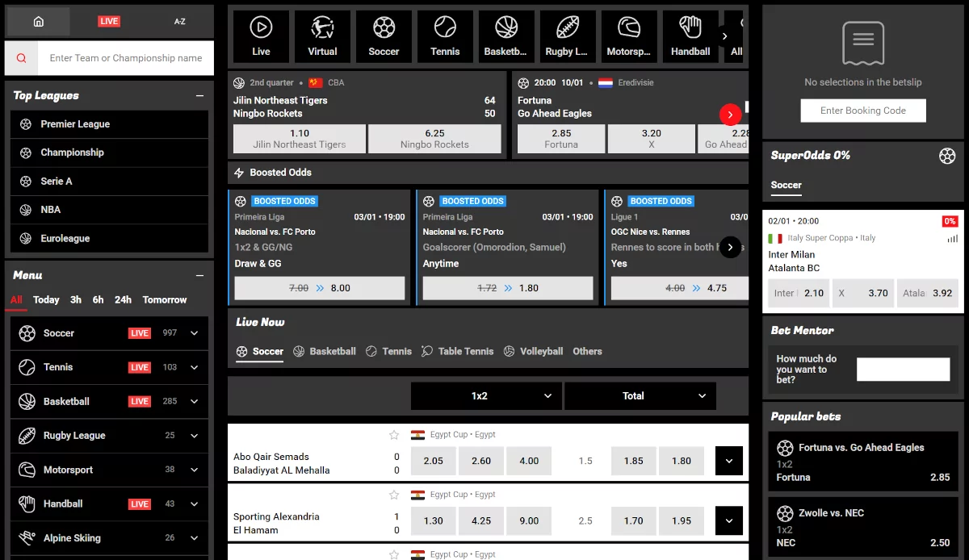Click the search magnifier icon

point(21,58)
